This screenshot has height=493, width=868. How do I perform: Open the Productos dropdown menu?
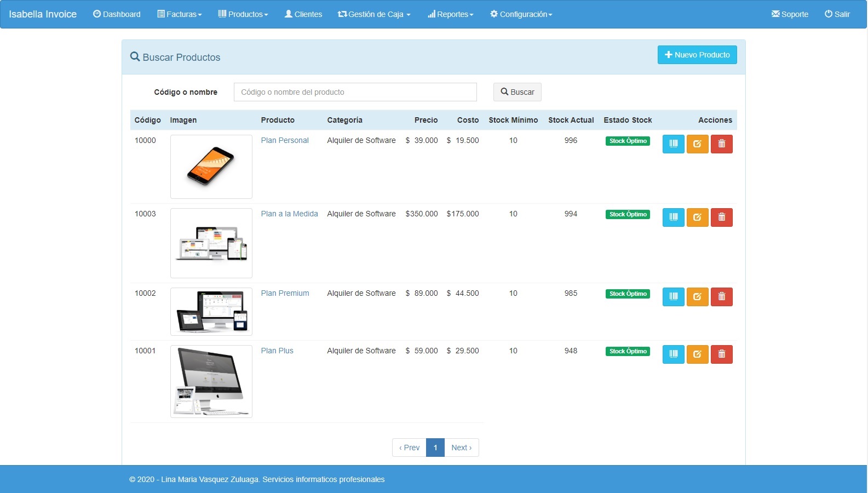[x=243, y=14]
